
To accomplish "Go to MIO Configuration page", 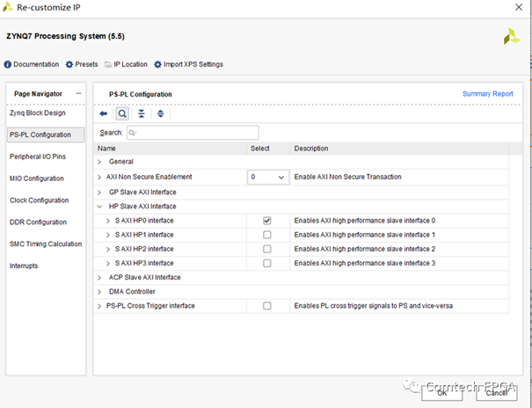I will pos(37,178).
